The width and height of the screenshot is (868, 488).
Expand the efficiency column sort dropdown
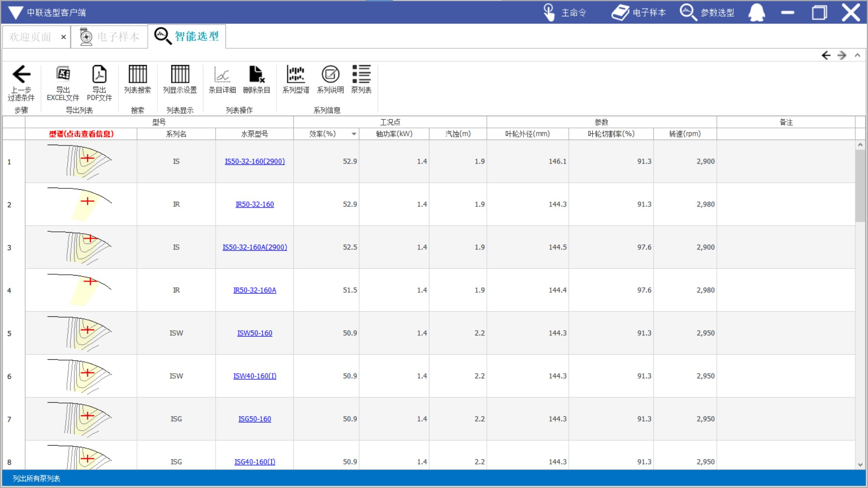pos(354,134)
